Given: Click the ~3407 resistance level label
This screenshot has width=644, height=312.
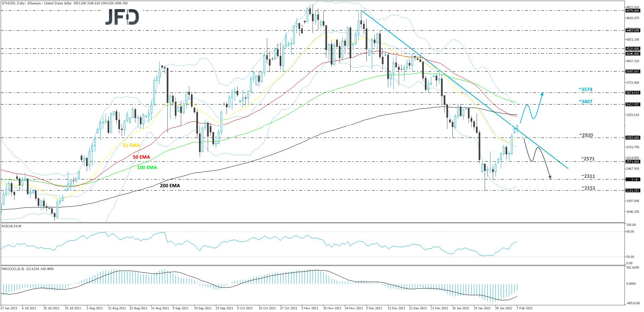Looking at the screenshot, I should tap(586, 102).
